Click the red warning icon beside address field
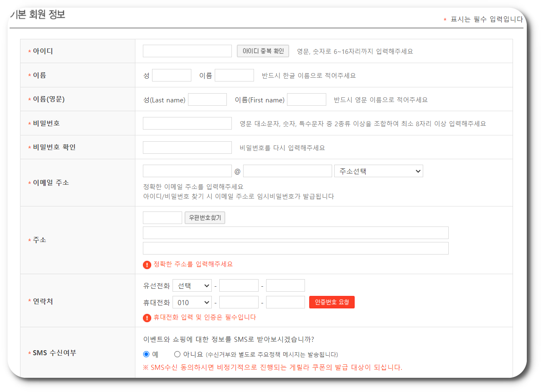 coord(147,264)
